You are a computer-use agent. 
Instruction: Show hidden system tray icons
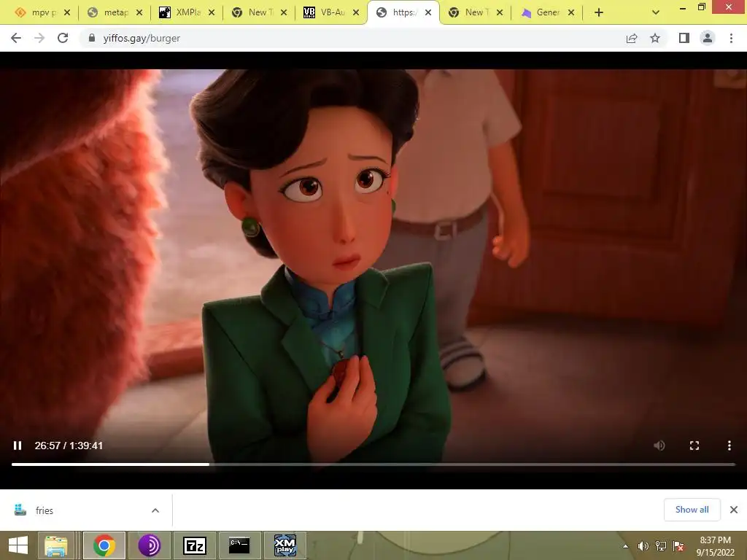625,545
